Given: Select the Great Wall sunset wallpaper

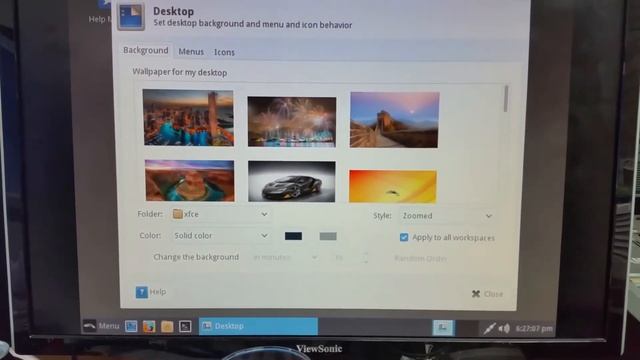Looking at the screenshot, I should (x=395, y=120).
